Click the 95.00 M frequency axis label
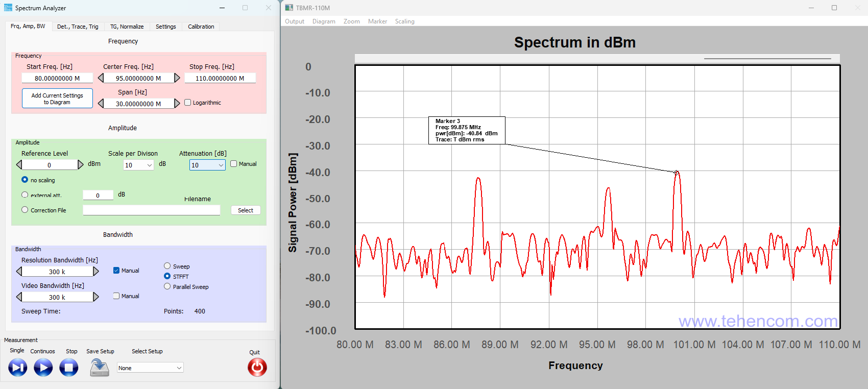868x389 pixels. coord(597,345)
